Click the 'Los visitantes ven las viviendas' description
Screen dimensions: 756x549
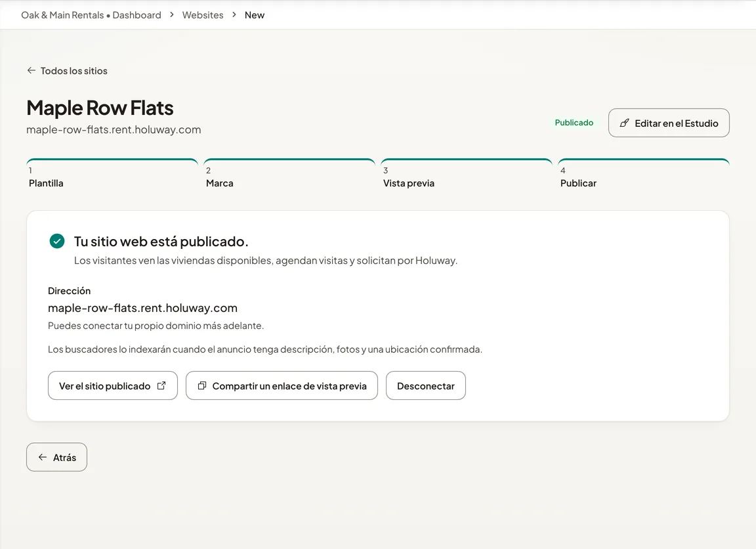tap(266, 261)
